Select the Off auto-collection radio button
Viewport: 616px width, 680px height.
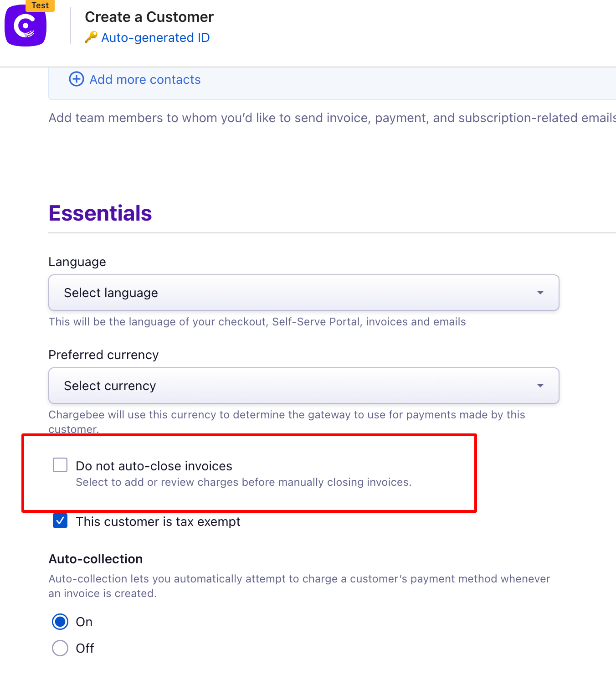coord(60,648)
